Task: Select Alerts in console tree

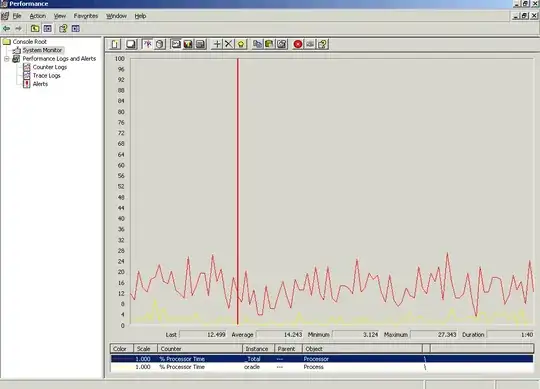Action: coord(40,84)
